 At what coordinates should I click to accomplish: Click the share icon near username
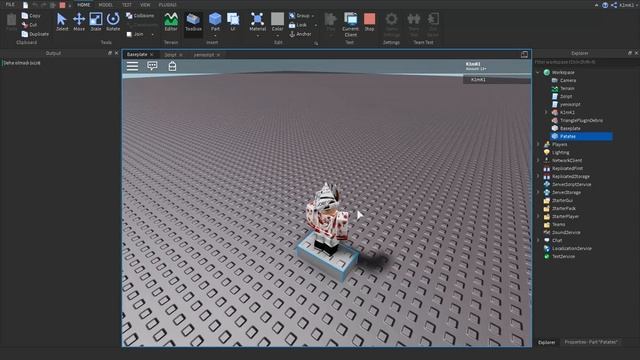[x=614, y=5]
